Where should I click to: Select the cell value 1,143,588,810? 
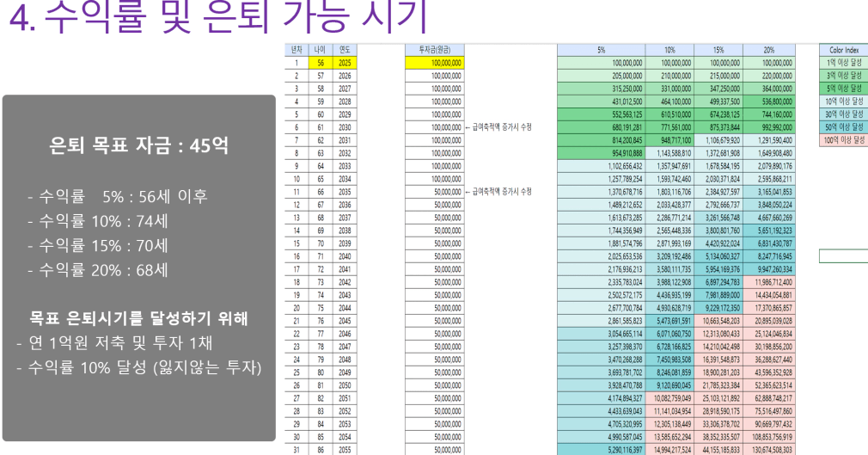[x=669, y=153]
